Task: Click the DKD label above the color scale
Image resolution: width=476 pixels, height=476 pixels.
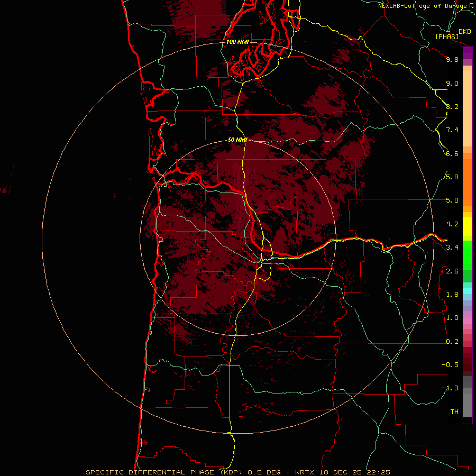Action: tap(464, 32)
